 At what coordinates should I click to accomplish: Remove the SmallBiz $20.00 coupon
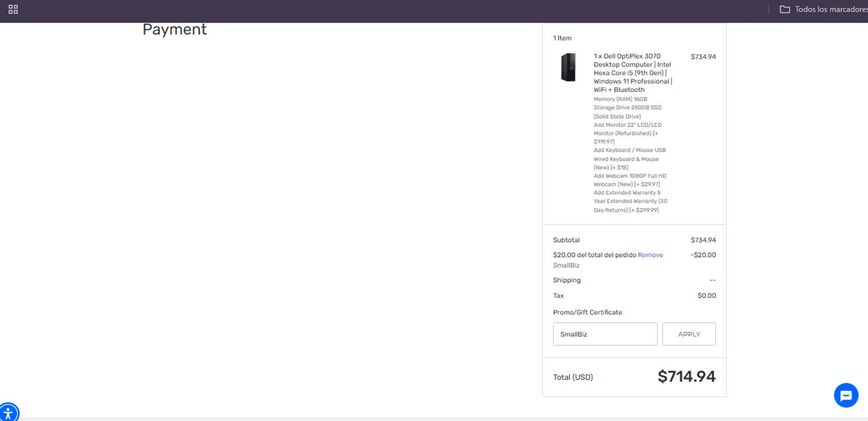650,255
